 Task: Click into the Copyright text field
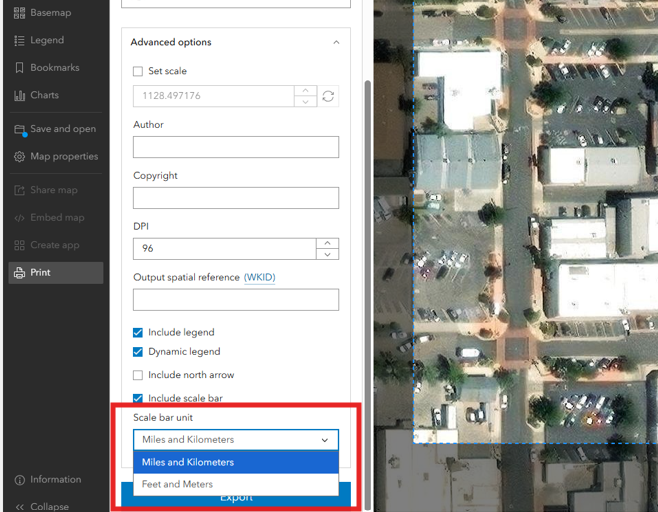[236, 198]
